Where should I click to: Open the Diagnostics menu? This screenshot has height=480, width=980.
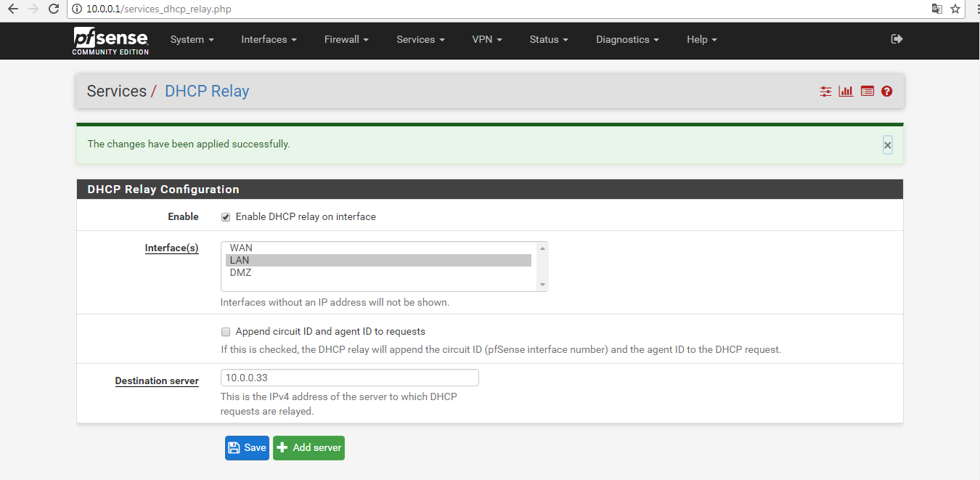coord(626,39)
